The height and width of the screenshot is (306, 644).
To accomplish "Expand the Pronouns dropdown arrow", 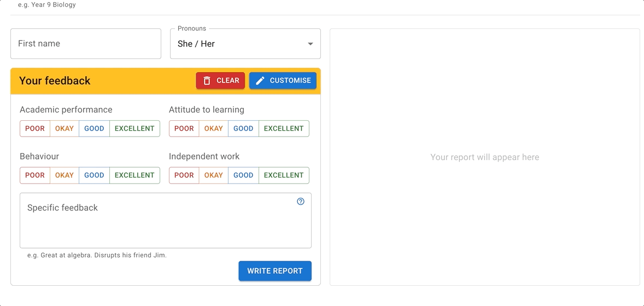I will [310, 44].
